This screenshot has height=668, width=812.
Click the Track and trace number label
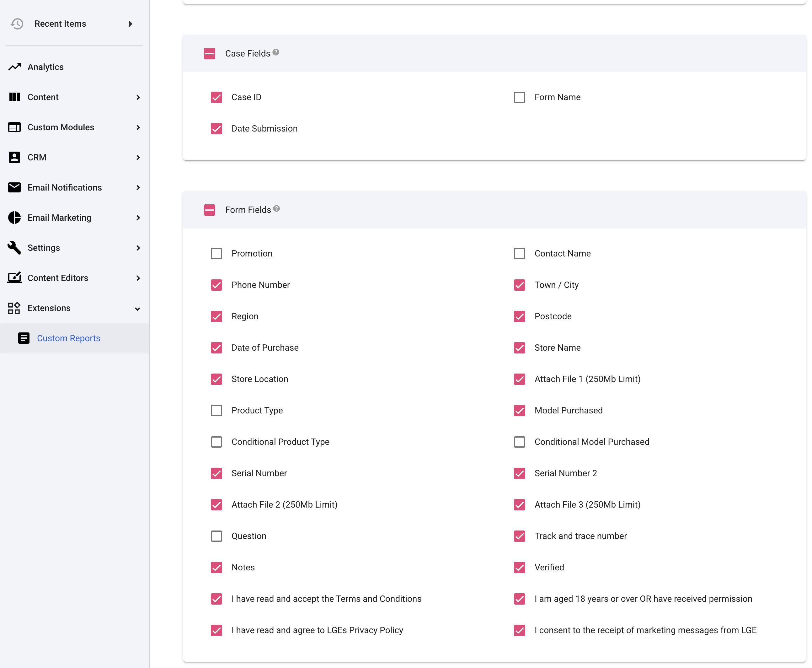click(580, 536)
